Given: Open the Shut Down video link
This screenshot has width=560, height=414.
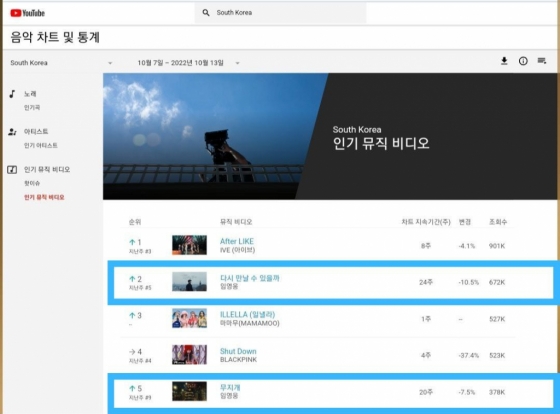Looking at the screenshot, I should click(x=238, y=351).
